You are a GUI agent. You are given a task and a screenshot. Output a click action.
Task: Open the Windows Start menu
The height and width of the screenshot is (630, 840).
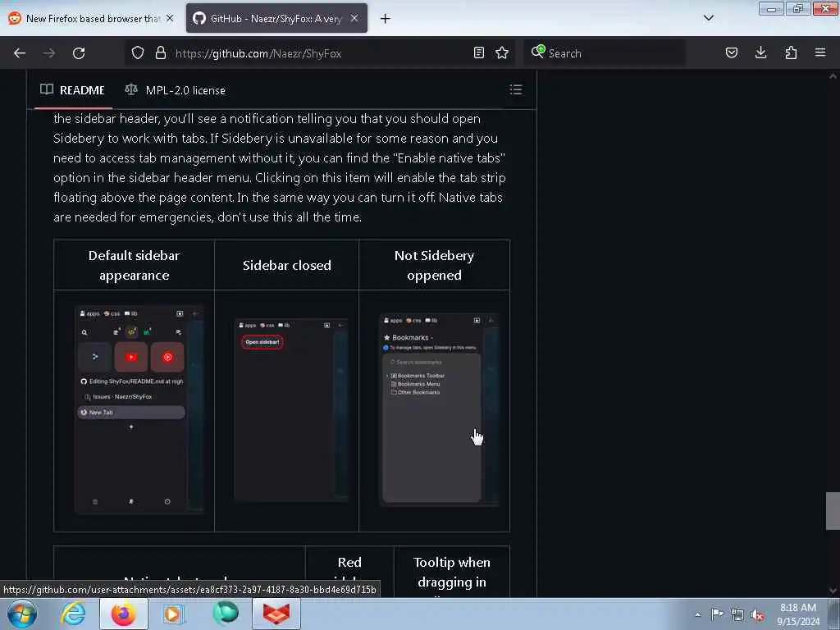pos(21,614)
